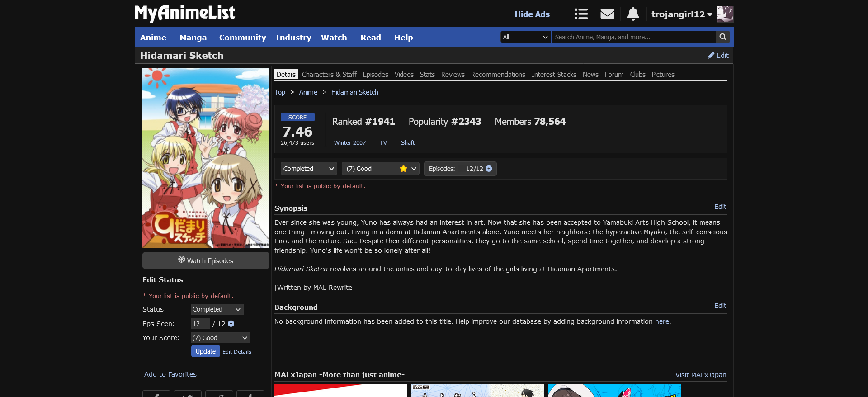Open the Industry navigation menu
The height and width of the screenshot is (397, 868).
point(293,38)
